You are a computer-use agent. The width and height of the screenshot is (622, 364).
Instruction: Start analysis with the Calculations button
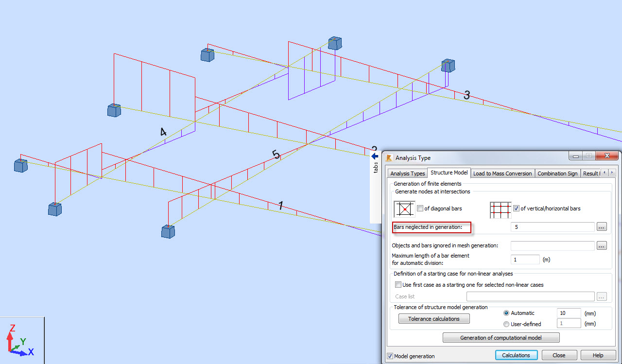(x=516, y=355)
